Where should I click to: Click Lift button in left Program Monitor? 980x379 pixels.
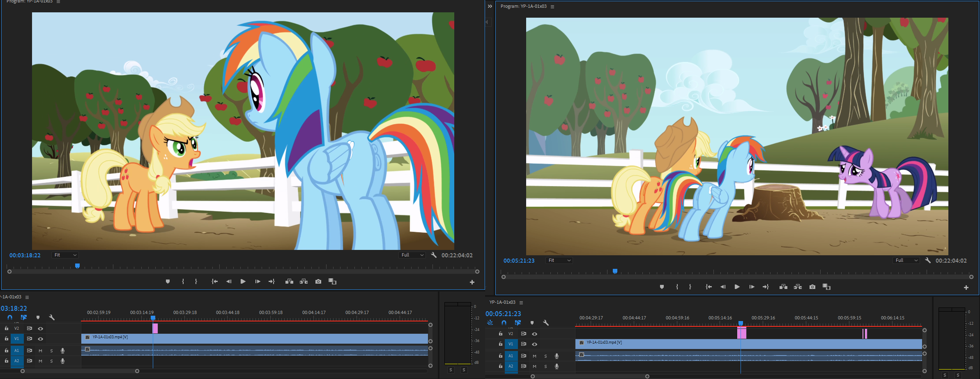click(x=289, y=282)
